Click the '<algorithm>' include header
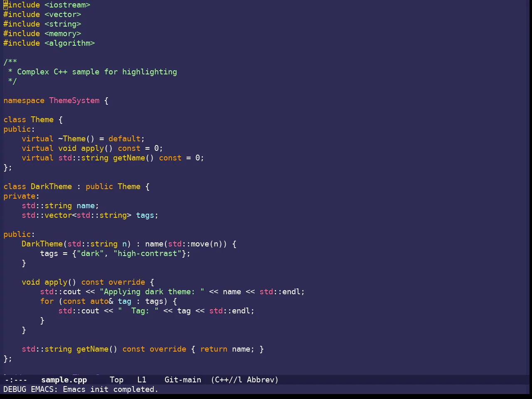 [70, 43]
